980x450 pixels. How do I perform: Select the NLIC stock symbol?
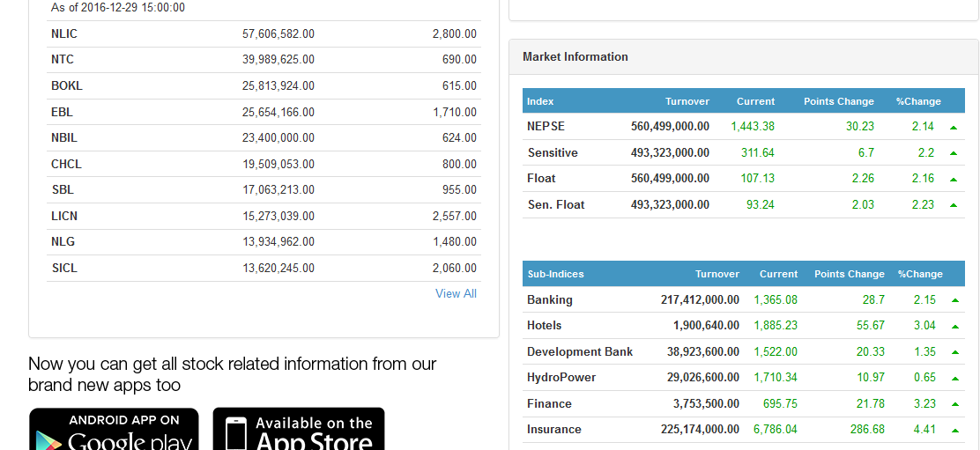coord(64,33)
